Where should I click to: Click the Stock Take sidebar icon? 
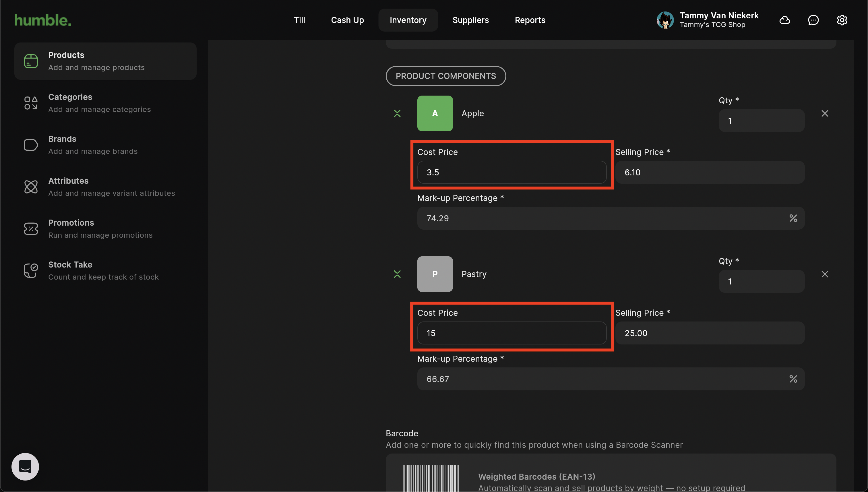point(31,271)
